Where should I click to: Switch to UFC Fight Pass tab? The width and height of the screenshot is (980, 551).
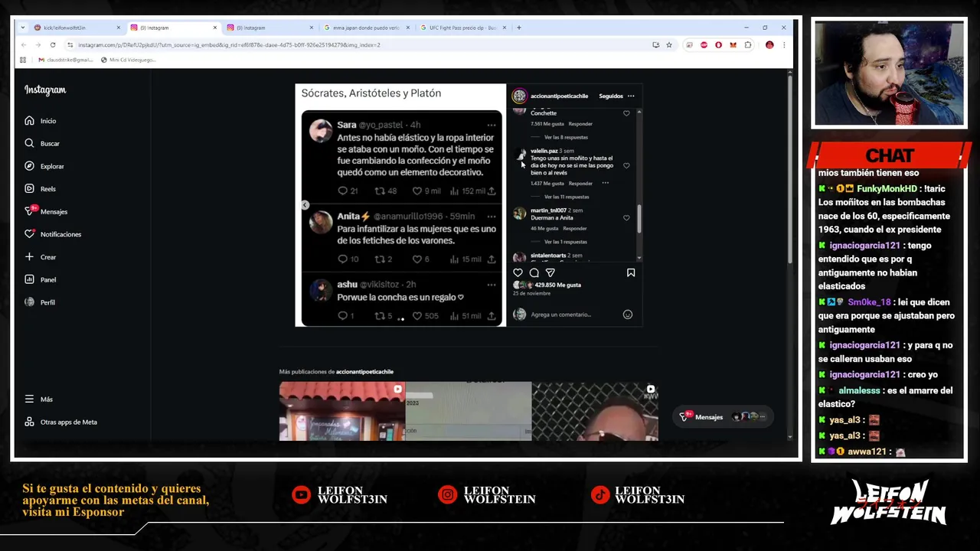click(x=462, y=28)
